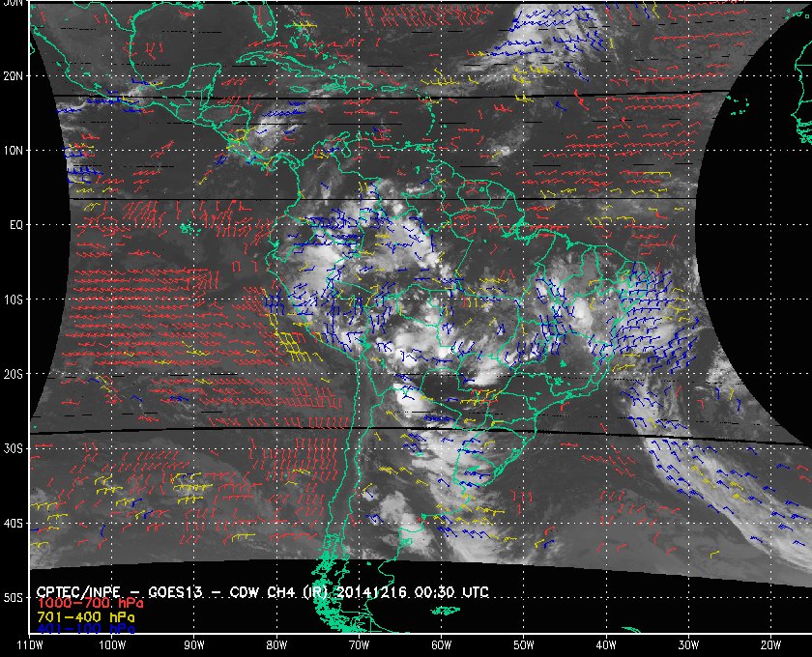Select the 90W longitude label
The image size is (812, 657).
194,644
